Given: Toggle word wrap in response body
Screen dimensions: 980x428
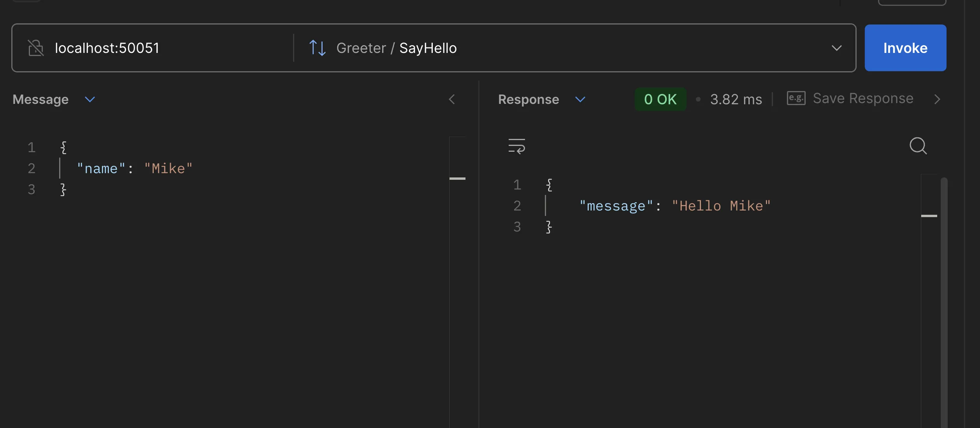Looking at the screenshot, I should coord(516,146).
